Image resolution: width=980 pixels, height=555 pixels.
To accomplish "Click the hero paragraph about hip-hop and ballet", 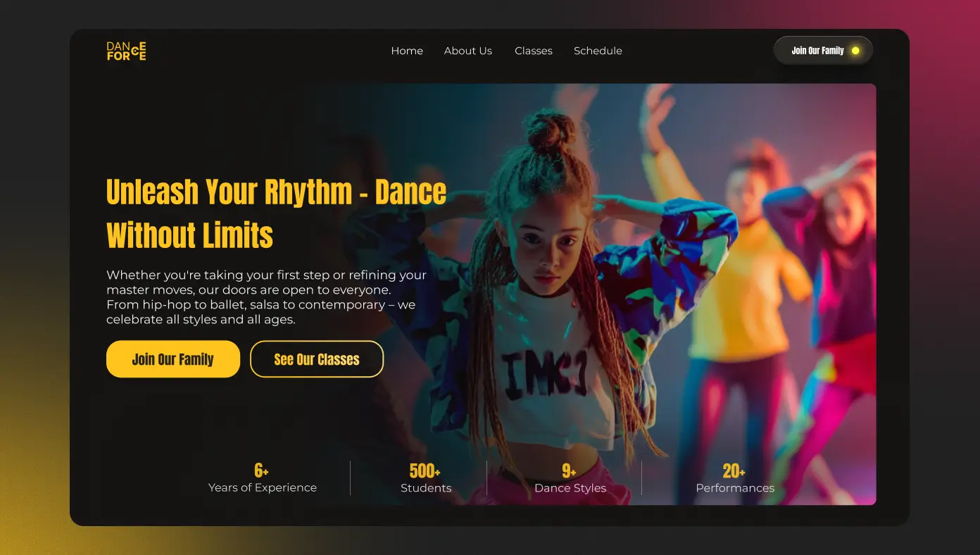I will click(266, 297).
